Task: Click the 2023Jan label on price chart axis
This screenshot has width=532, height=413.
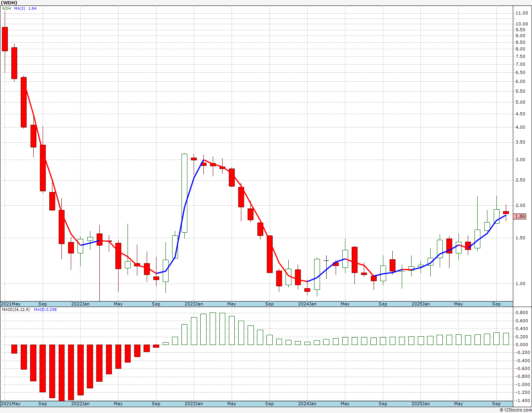Action: click(194, 304)
